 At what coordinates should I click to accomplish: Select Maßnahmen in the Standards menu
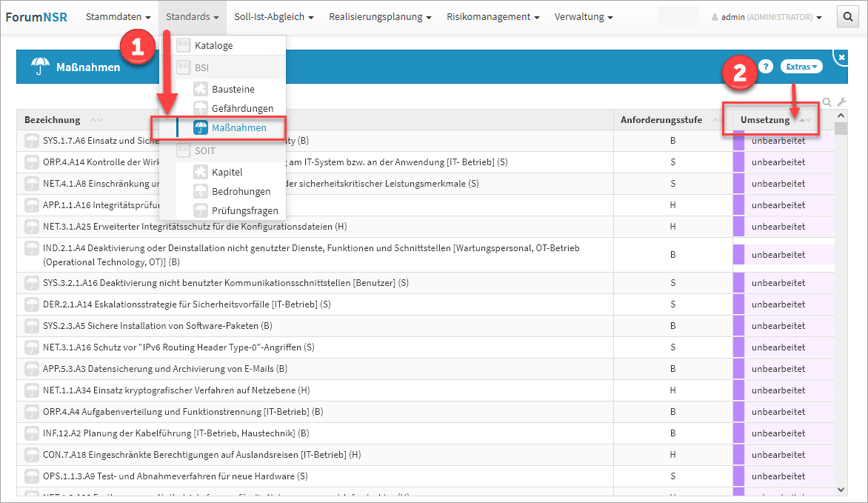(238, 127)
